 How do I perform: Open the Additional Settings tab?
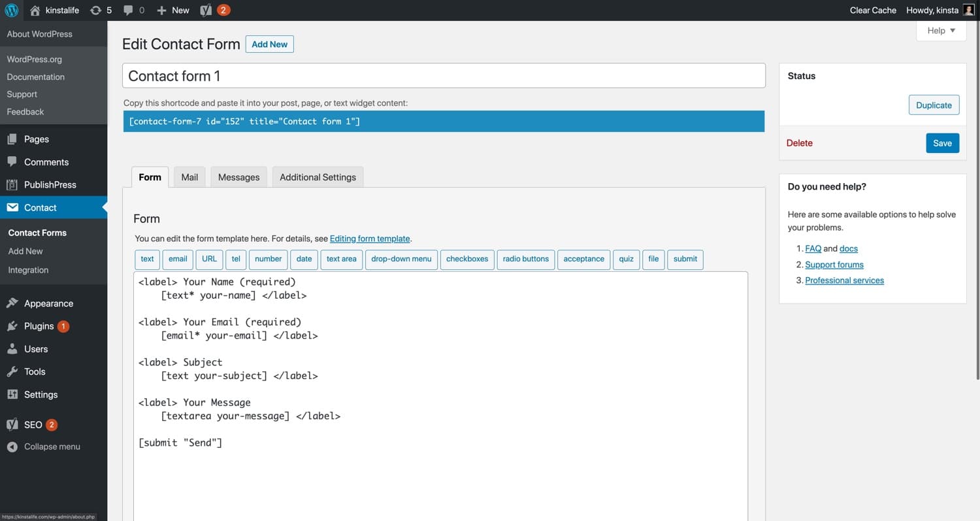318,176
